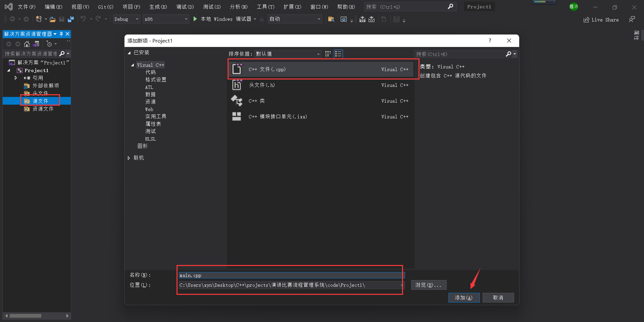This screenshot has height=322, width=644.
Task: Collapse the Visual C++ category node
Action: click(x=133, y=65)
